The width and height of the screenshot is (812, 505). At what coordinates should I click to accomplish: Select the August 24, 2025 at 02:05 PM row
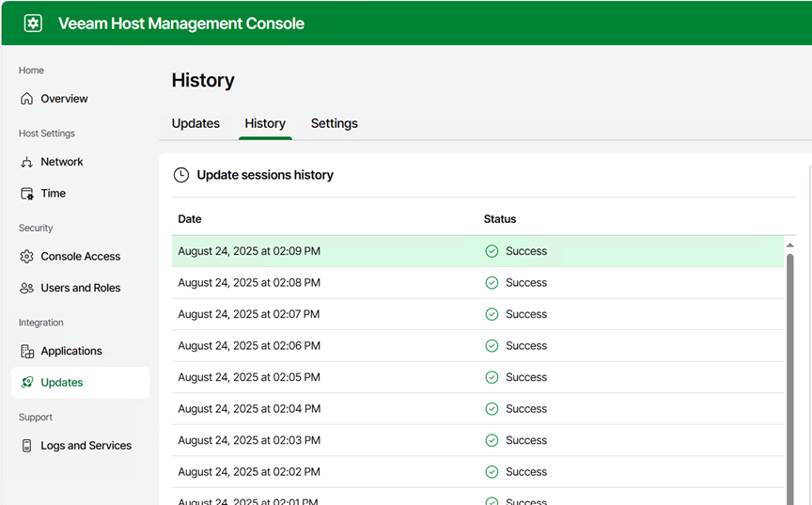478,378
